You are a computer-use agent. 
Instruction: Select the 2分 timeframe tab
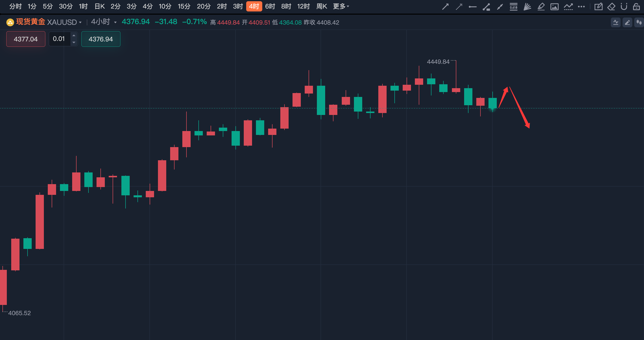point(116,6)
